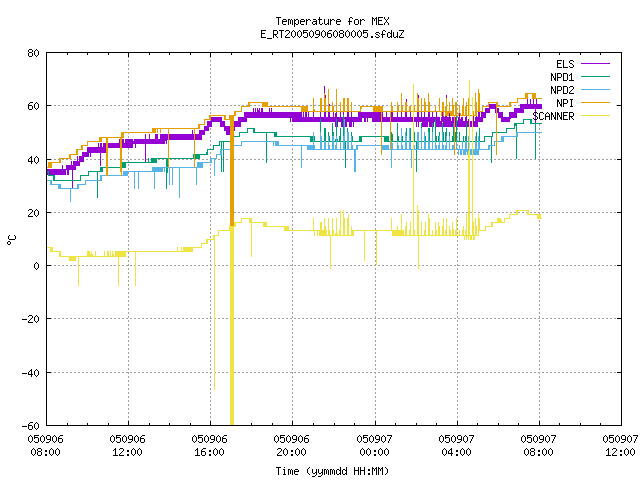Click the y-axis value -20
The height and width of the screenshot is (480, 640).
click(x=31, y=319)
